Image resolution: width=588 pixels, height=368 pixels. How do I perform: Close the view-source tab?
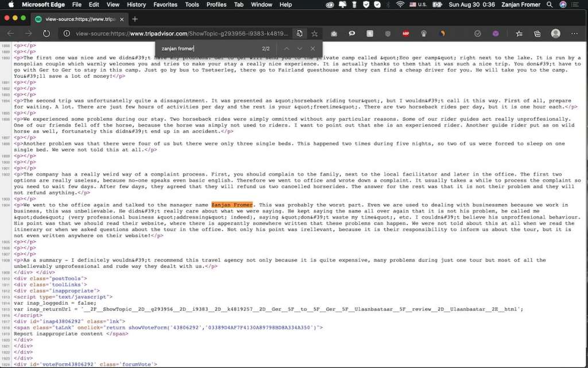pyautogui.click(x=122, y=19)
